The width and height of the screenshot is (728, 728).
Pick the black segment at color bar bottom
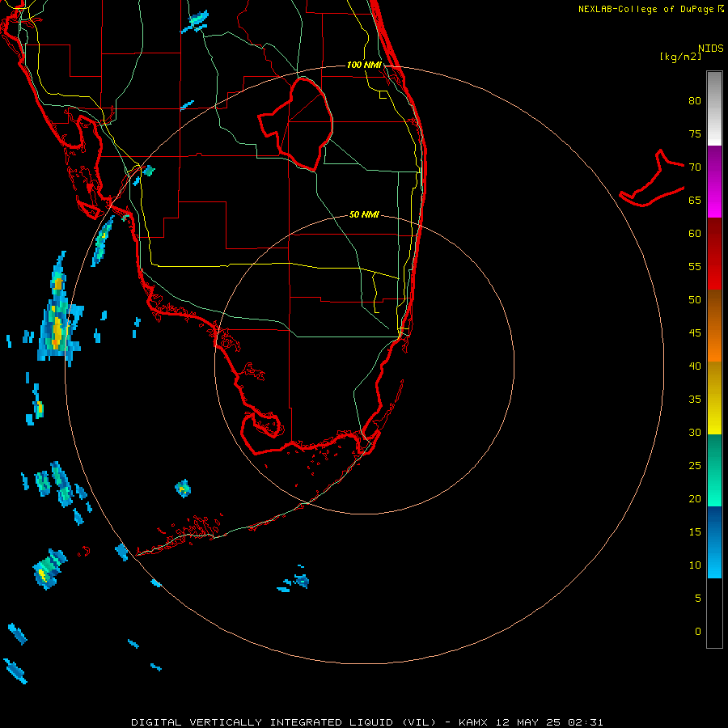[714, 613]
